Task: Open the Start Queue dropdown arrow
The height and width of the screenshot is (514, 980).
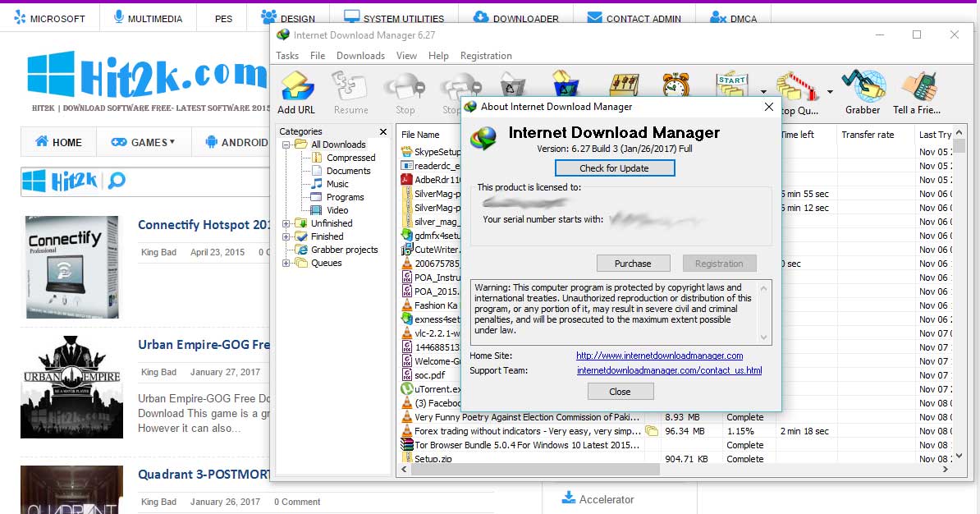Action: (763, 92)
